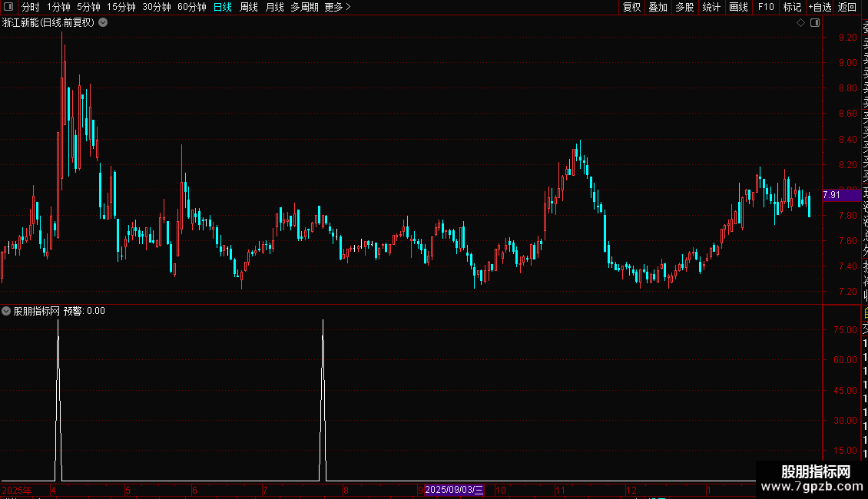The image size is (868, 499).
Task: Click the 15.00 indicator axis label
Action: pyautogui.click(x=845, y=451)
